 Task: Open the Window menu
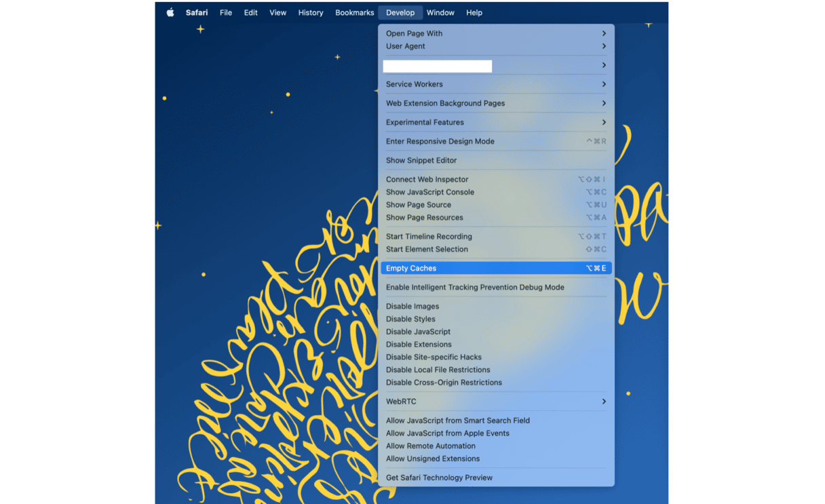click(440, 12)
